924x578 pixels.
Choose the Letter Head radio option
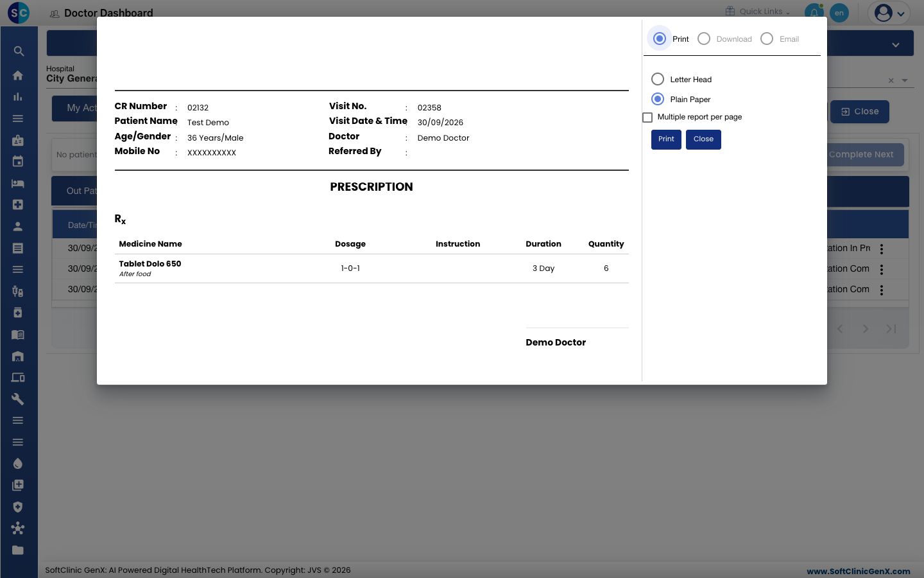658,79
